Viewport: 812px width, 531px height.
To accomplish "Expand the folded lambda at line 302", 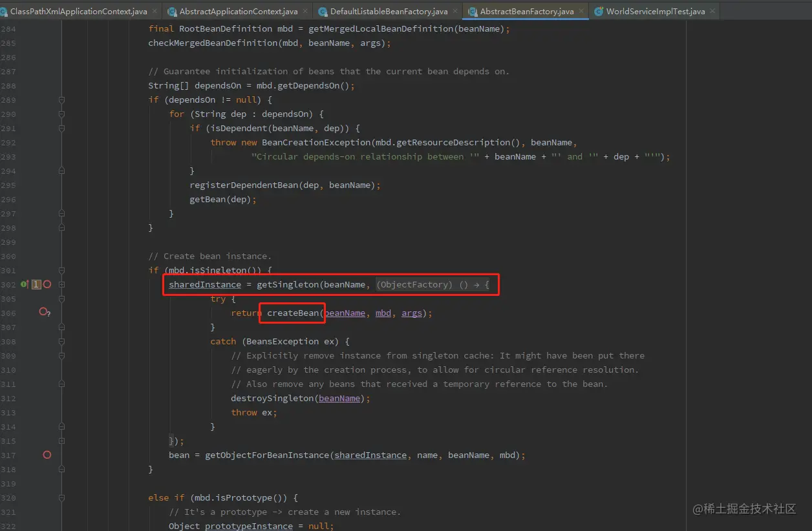I will pyautogui.click(x=61, y=284).
